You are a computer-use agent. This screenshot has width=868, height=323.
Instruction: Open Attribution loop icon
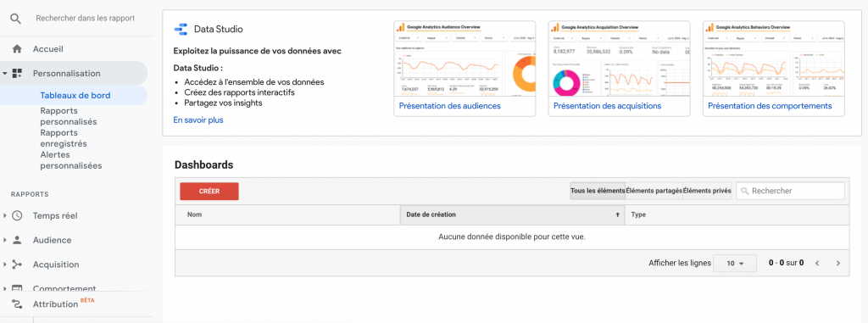pyautogui.click(x=17, y=304)
